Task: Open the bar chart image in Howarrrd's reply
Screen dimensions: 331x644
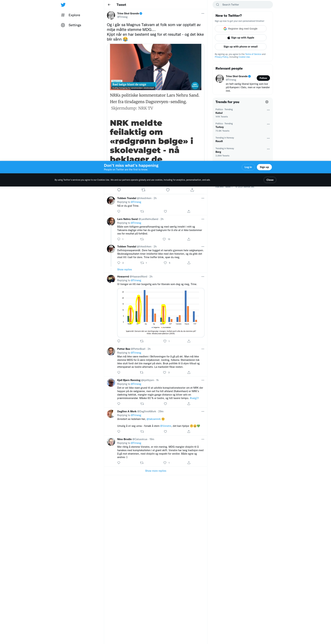Action: (x=161, y=313)
